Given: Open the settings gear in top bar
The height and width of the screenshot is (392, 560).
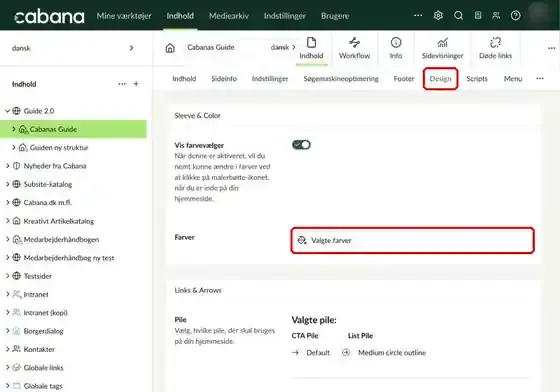Looking at the screenshot, I should [438, 15].
